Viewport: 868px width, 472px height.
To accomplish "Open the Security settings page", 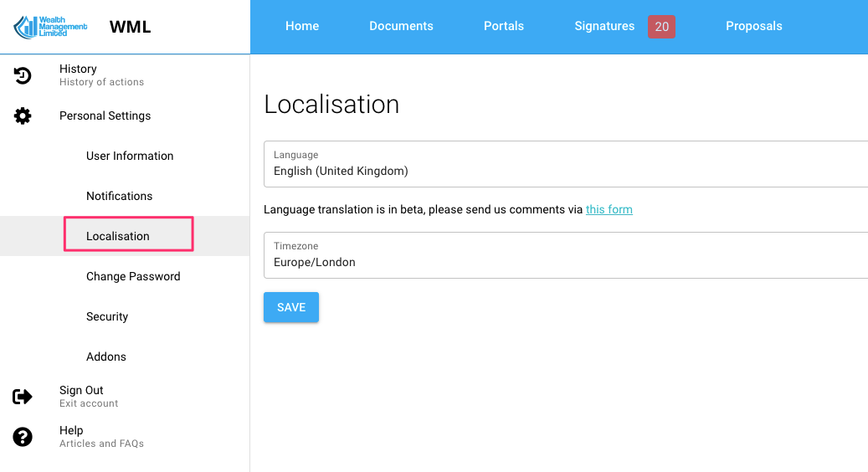I will pos(107,317).
